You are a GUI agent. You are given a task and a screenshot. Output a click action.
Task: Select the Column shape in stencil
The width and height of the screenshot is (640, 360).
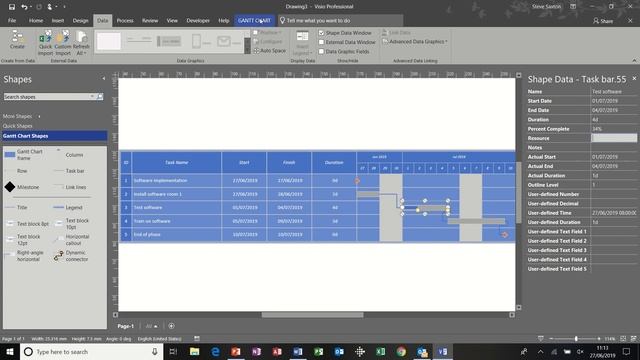tap(69, 155)
